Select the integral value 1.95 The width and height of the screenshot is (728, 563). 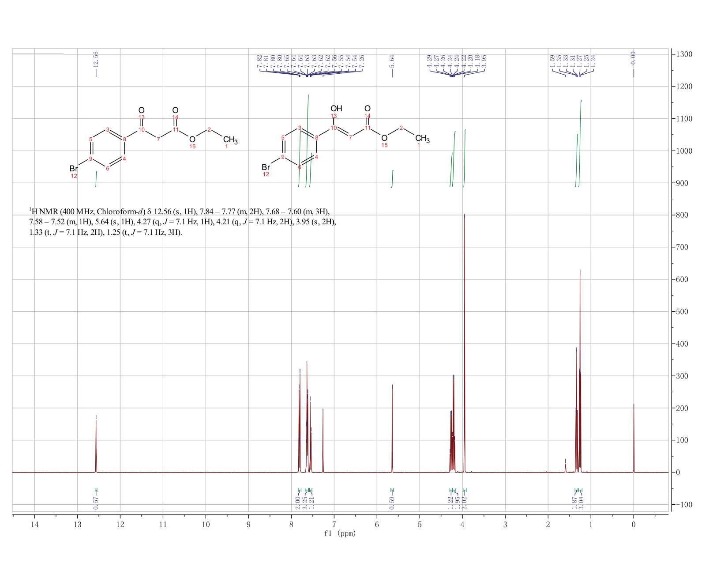(x=458, y=503)
